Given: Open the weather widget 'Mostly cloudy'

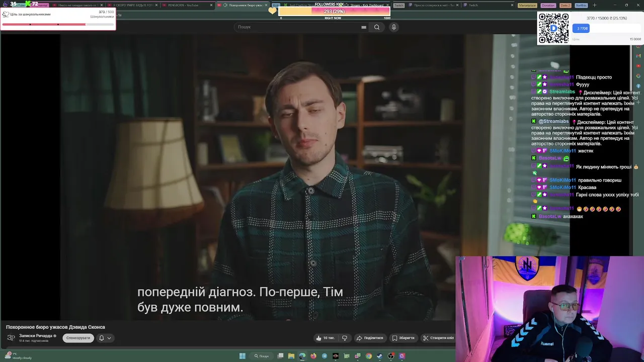Looking at the screenshot, I should tap(18, 356).
